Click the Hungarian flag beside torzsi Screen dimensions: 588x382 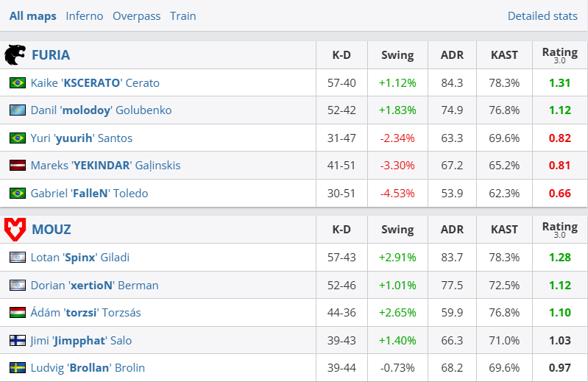coord(18,313)
